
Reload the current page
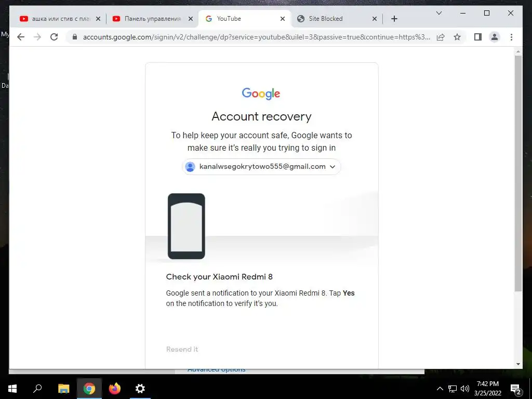tap(54, 37)
